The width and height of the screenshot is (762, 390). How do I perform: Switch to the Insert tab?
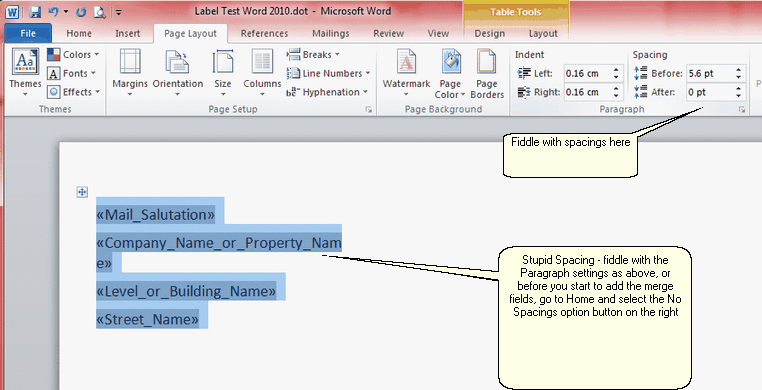[128, 34]
